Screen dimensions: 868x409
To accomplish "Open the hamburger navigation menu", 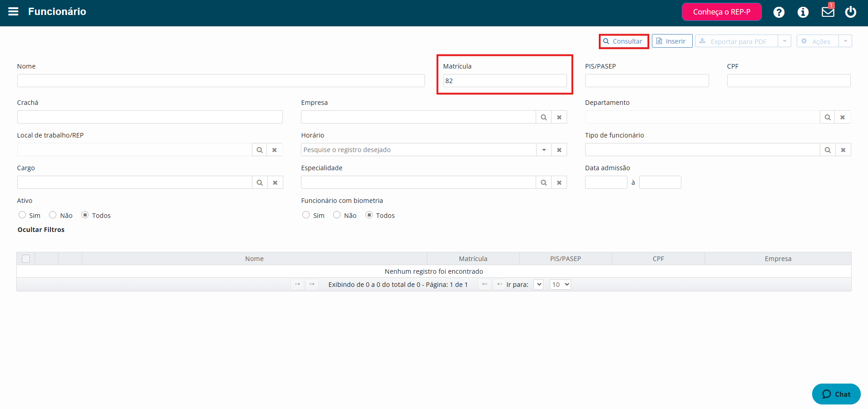I will coord(13,11).
